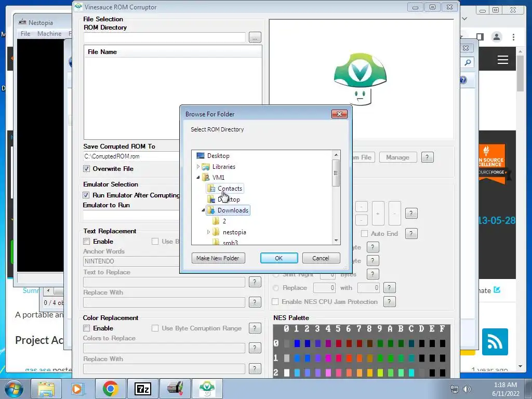
Task: Click the Manage button
Action: click(x=397, y=157)
